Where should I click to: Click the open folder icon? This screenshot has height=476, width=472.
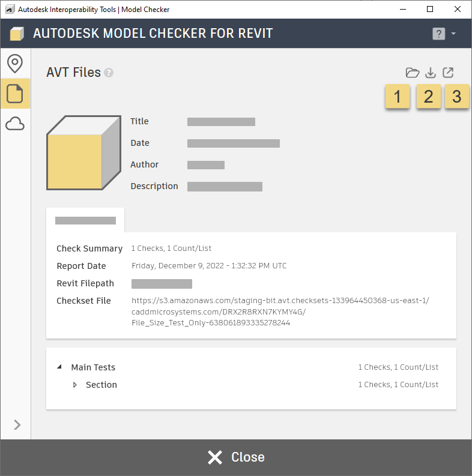[412, 73]
